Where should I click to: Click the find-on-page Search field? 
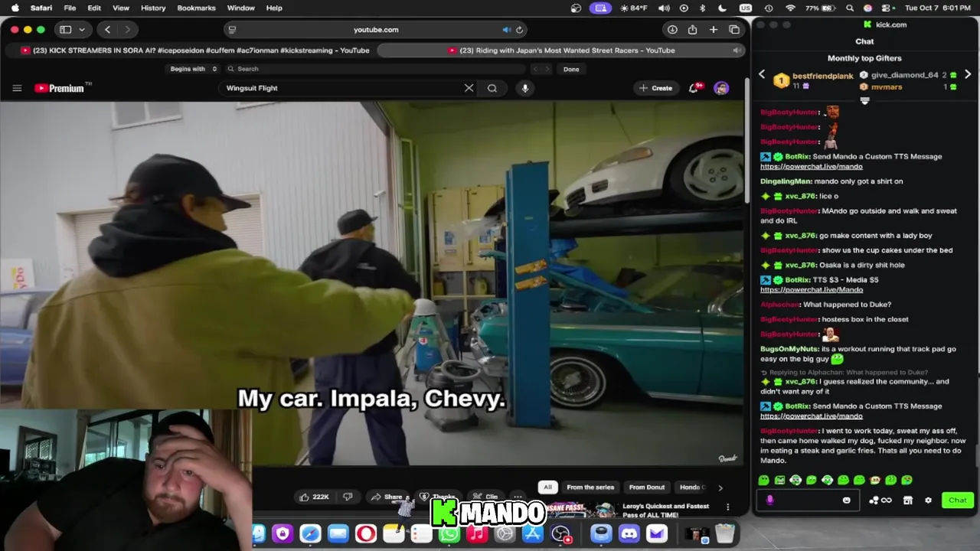click(376, 69)
